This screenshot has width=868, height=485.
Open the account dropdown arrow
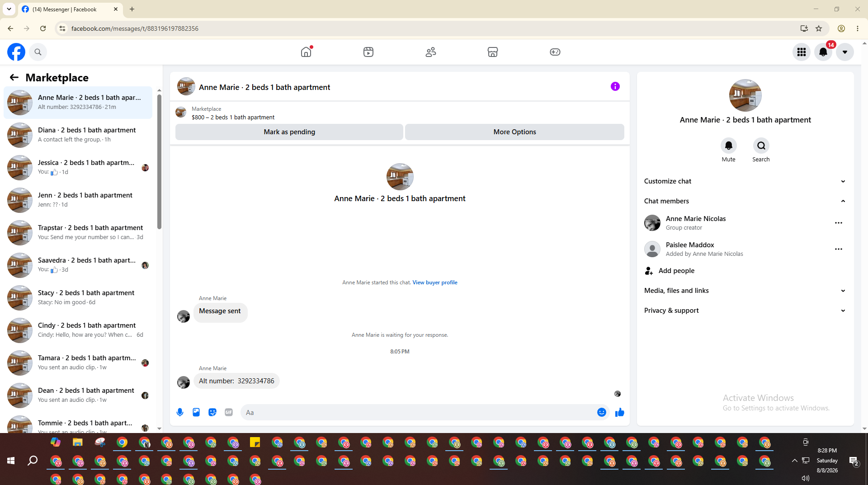click(845, 52)
